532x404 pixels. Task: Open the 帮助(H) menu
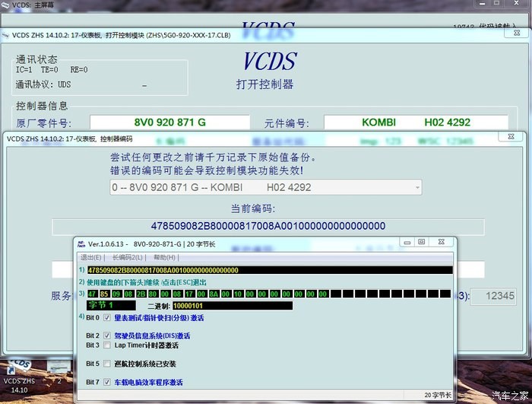(x=164, y=258)
